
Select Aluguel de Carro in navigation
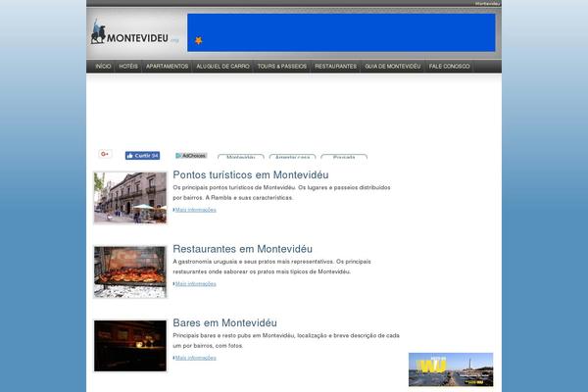coord(222,67)
